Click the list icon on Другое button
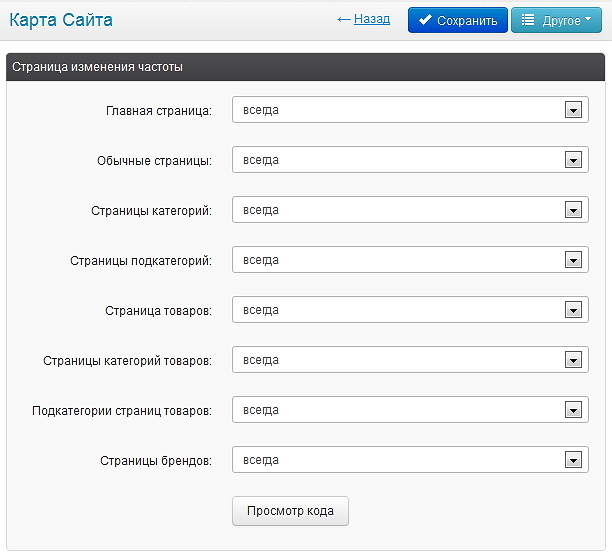The width and height of the screenshot is (612, 557). 528,20
